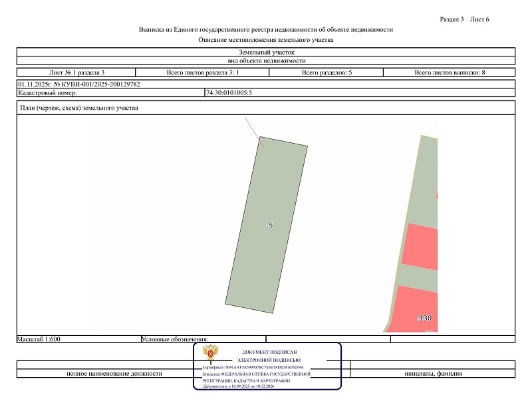Click the request number КУВИ-001/2025-200129782 line
Image resolution: width=532 pixels, height=411 pixels.
80,84
